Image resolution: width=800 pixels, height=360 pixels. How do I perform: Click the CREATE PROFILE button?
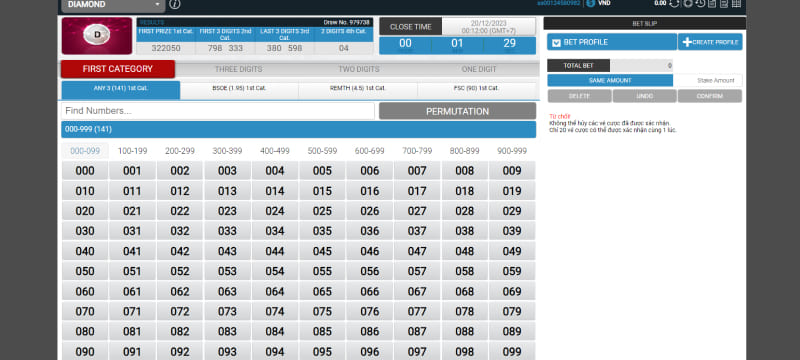click(x=710, y=42)
